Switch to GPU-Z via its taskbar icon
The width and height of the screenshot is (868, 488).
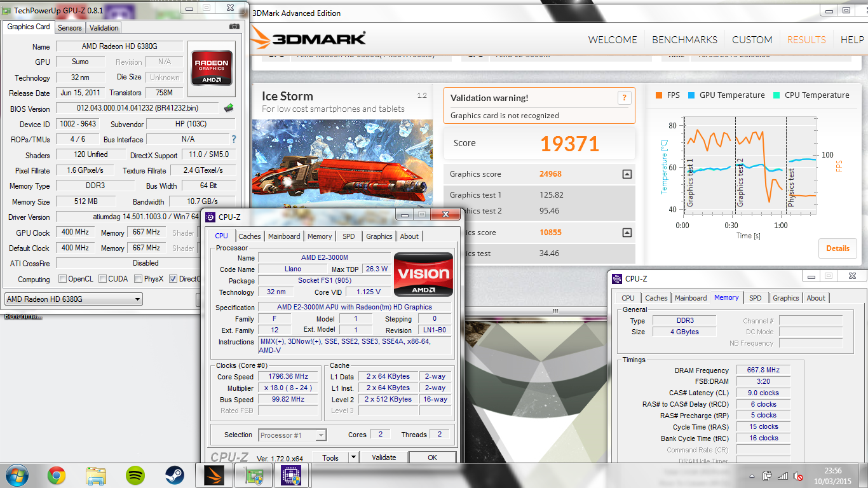[254, 475]
